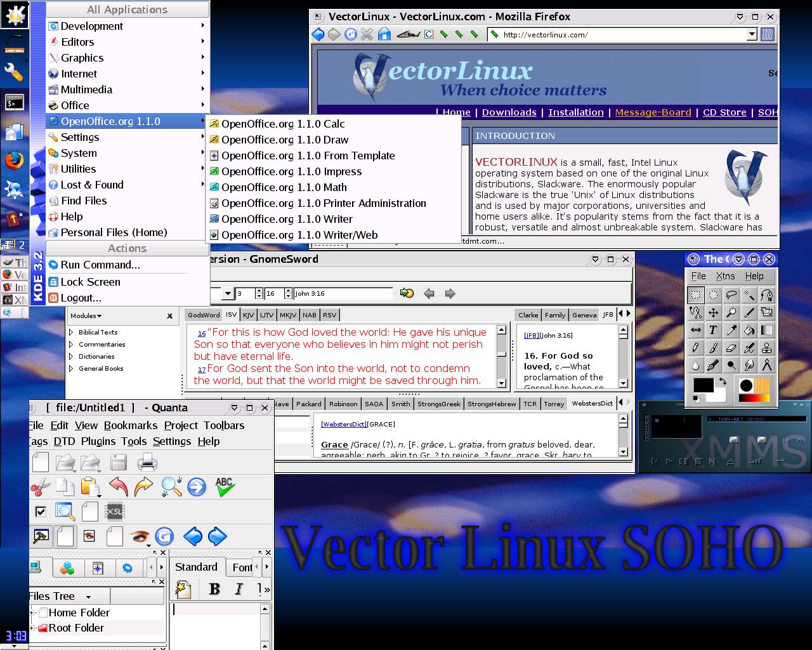Run the spell check ABC icon in Quanta
This screenshot has height=650, width=812.
click(225, 487)
